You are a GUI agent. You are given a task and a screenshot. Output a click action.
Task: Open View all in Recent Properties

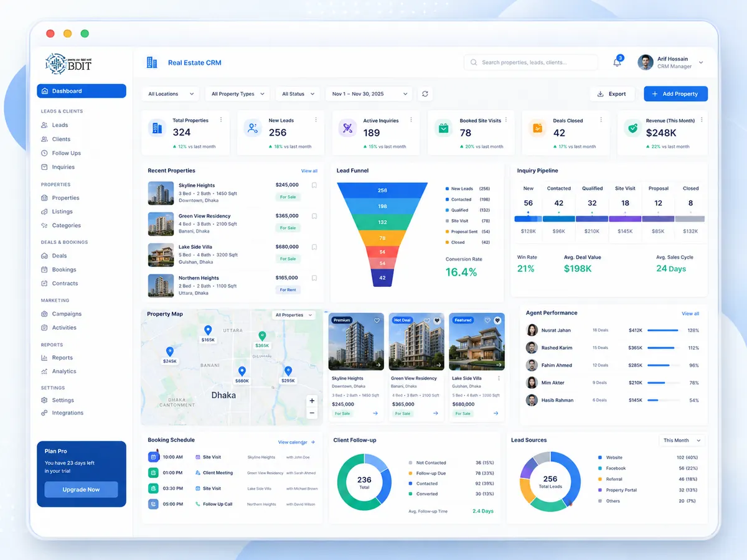309,170
